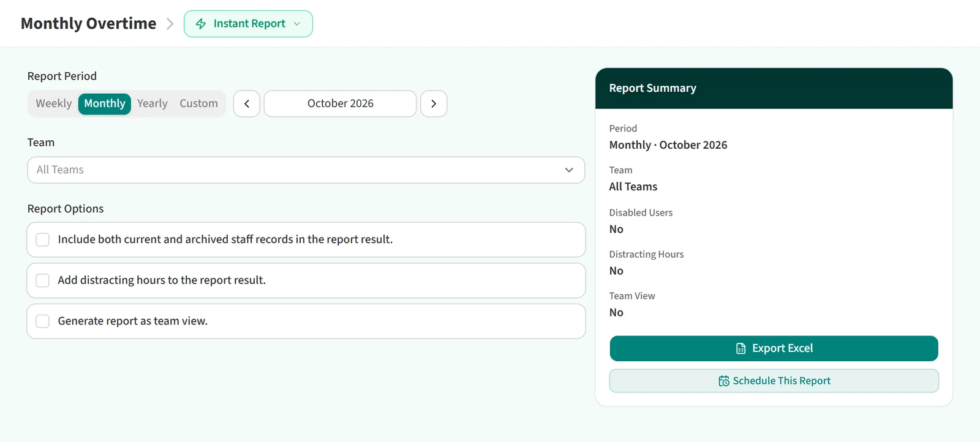Click the Export Excel button
980x442 pixels.
tap(774, 348)
